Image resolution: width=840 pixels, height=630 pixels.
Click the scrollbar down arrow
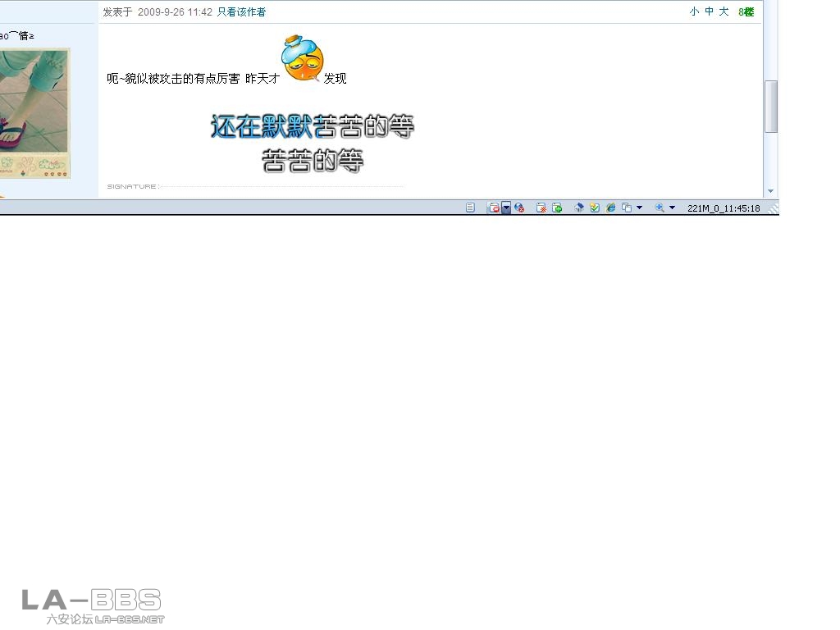pos(771,190)
